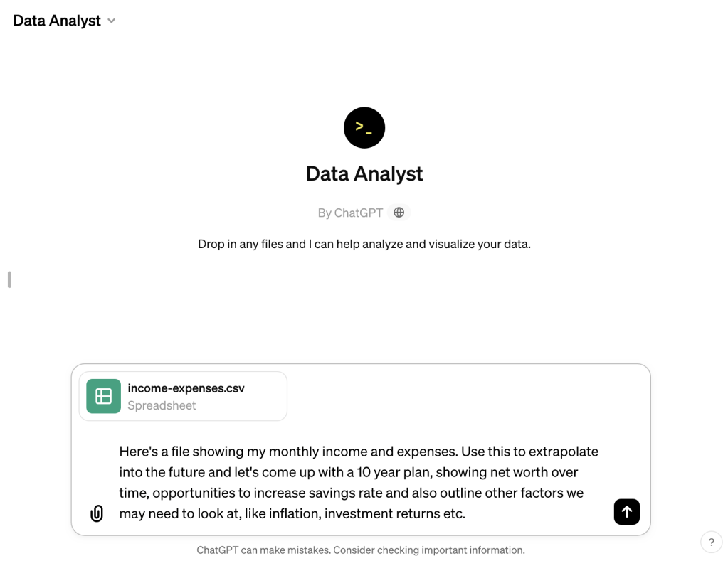Open the top-left Data Analyst title menu
The image size is (728, 561).
pos(57,21)
